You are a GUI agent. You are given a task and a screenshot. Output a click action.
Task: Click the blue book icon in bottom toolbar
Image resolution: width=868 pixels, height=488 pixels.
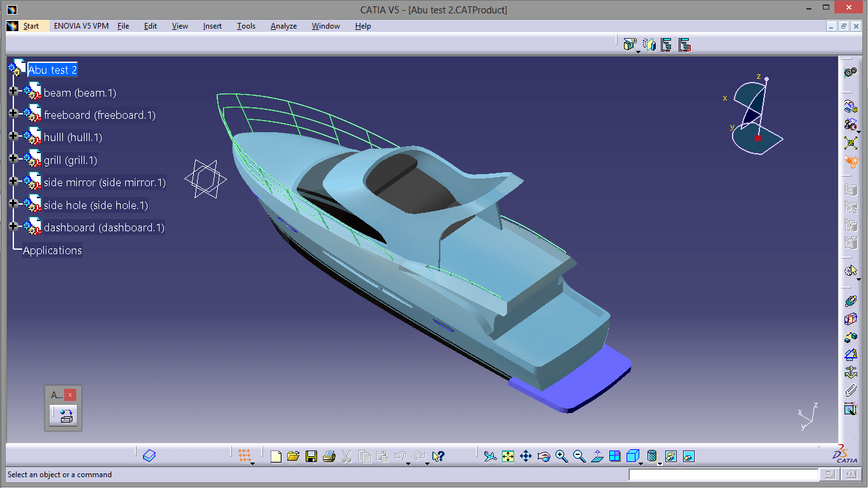149,456
